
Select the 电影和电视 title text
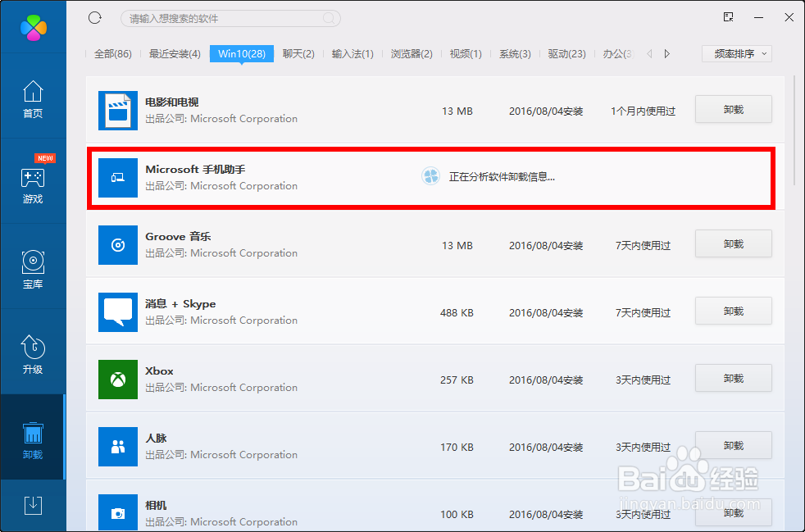[172, 102]
